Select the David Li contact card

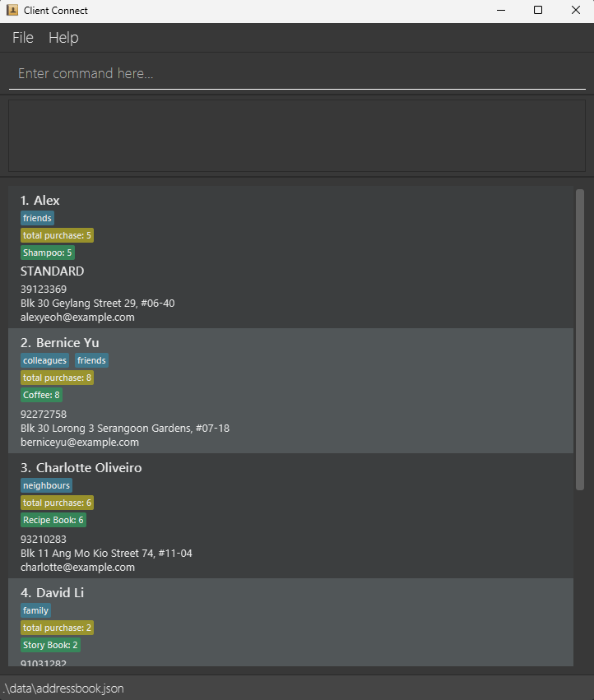(x=290, y=623)
